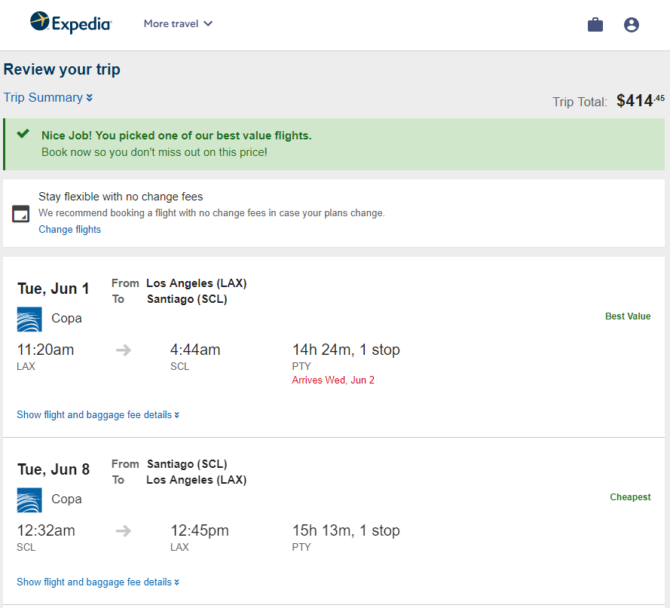Screen dimensions: 670x608
Task: Click the Change flights link
Action: [x=70, y=229]
